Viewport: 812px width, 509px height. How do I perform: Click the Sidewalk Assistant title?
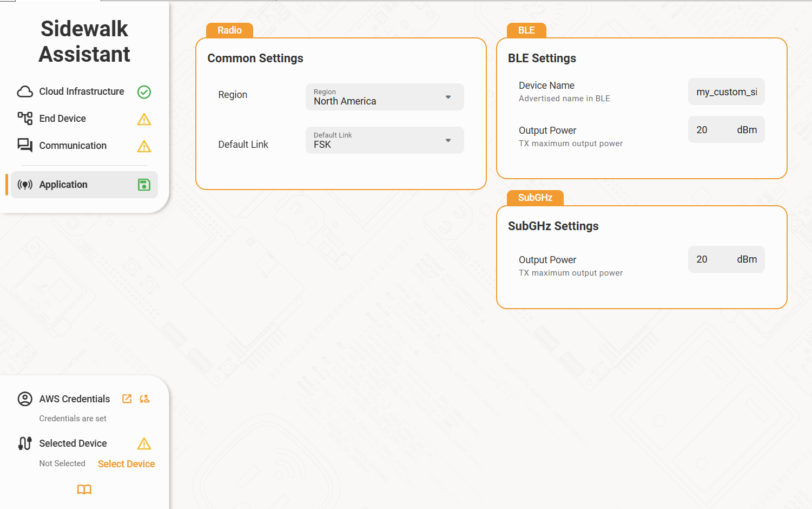[84, 42]
